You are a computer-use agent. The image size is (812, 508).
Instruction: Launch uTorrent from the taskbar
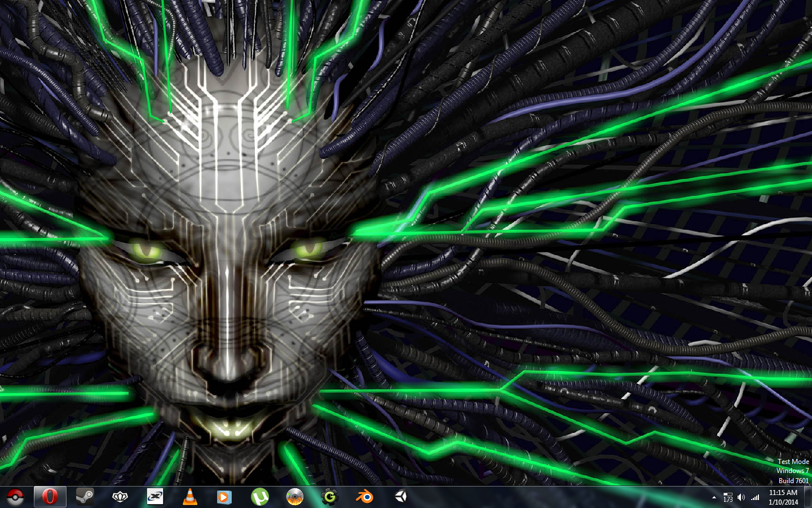[x=259, y=497]
